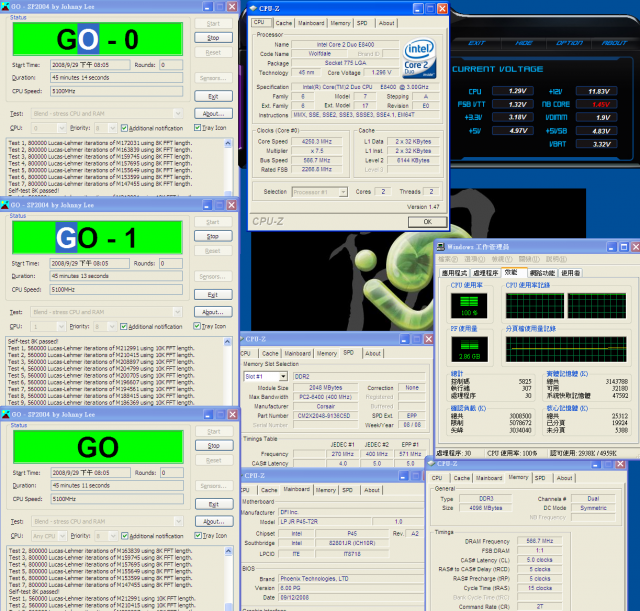Open the CPU dropdown showing 0 in SP2004
The width and height of the screenshot is (640, 611).
tap(61, 128)
